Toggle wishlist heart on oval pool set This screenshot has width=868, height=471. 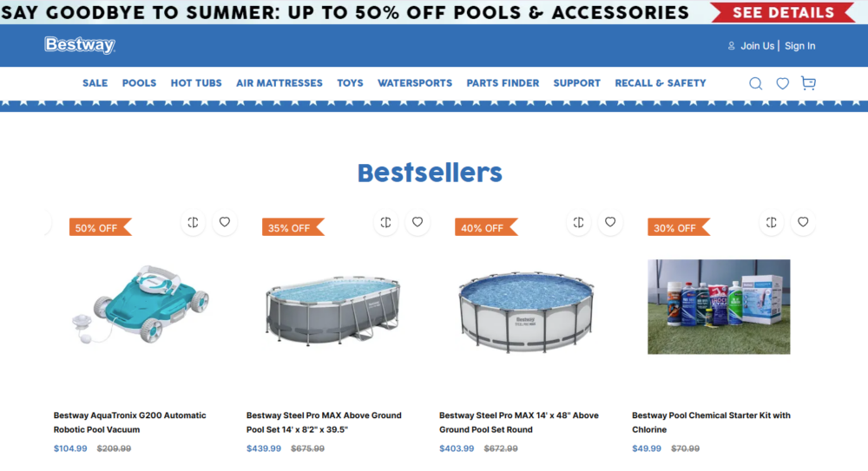tap(418, 222)
